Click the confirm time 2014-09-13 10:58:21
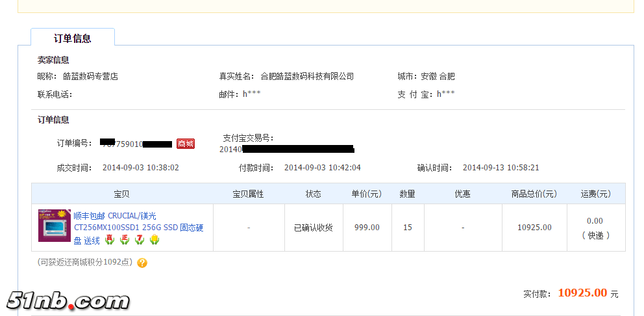This screenshot has height=316, width=644. [x=501, y=168]
